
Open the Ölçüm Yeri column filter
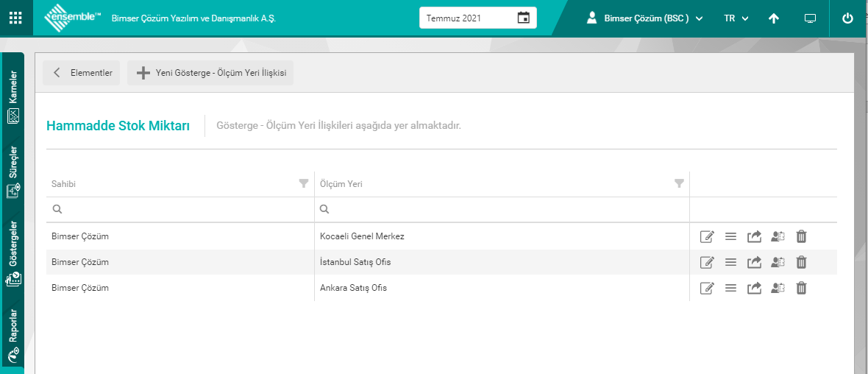coord(679,184)
